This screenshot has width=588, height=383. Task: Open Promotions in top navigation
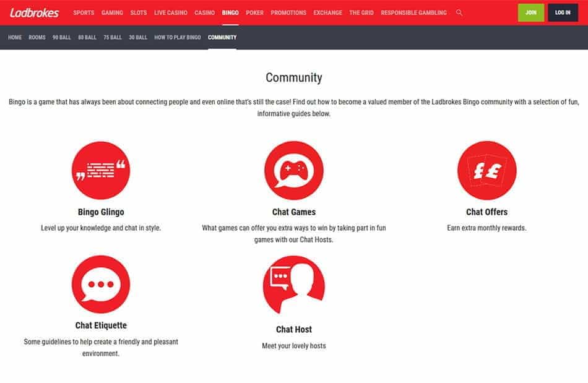[288, 13]
